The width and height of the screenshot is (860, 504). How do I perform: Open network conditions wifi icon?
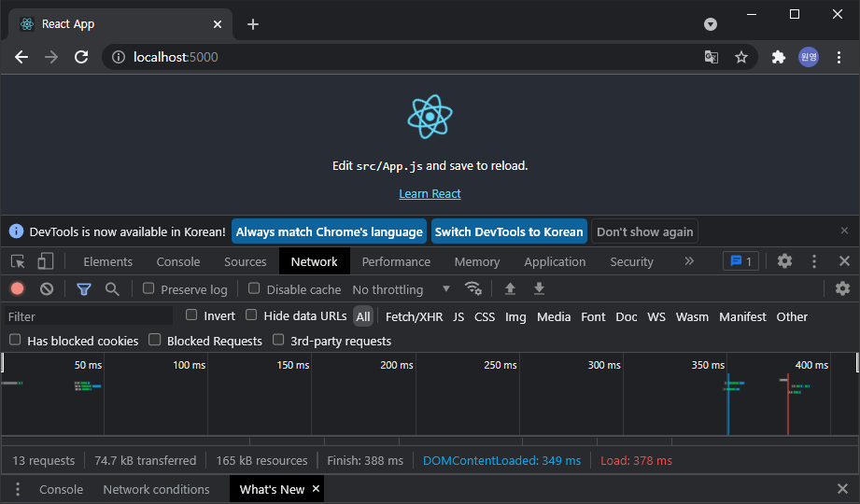tap(472, 288)
